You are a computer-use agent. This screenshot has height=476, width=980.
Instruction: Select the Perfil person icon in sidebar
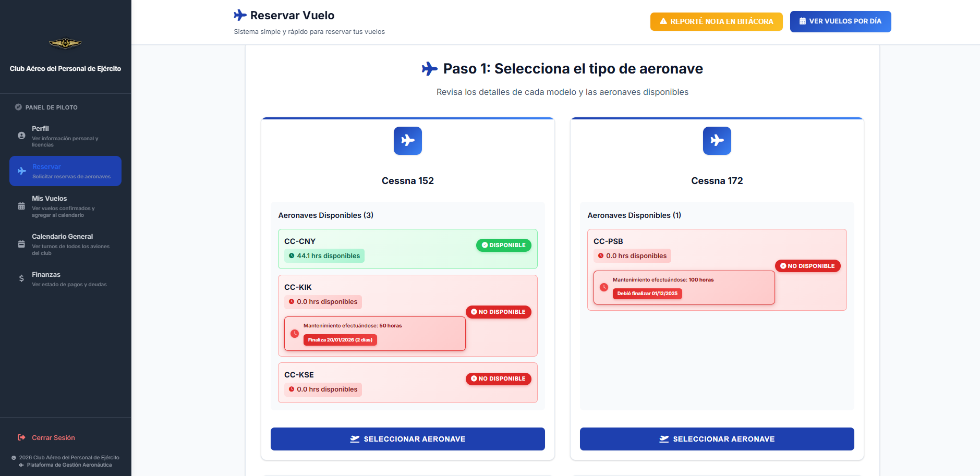point(21,136)
